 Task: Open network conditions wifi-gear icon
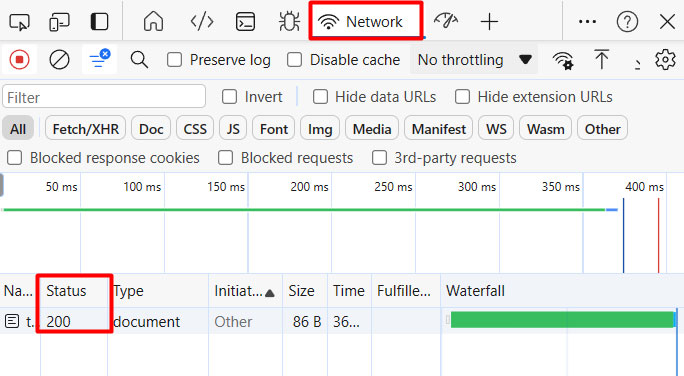pyautogui.click(x=563, y=60)
